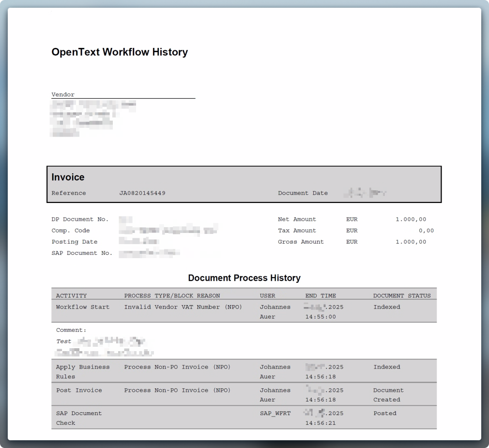Viewport: 489px width, 448px height.
Task: Click the Net Amount value 1.000,00
Action: coord(411,219)
